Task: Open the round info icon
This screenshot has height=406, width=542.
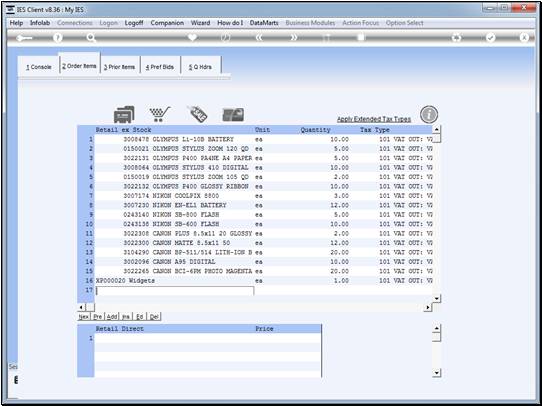Action: click(429, 115)
